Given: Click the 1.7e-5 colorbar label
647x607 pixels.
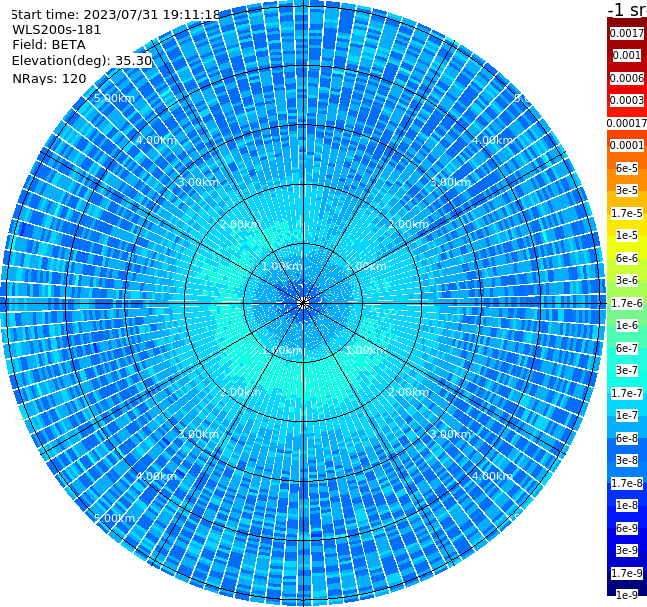Looking at the screenshot, I should [627, 213].
